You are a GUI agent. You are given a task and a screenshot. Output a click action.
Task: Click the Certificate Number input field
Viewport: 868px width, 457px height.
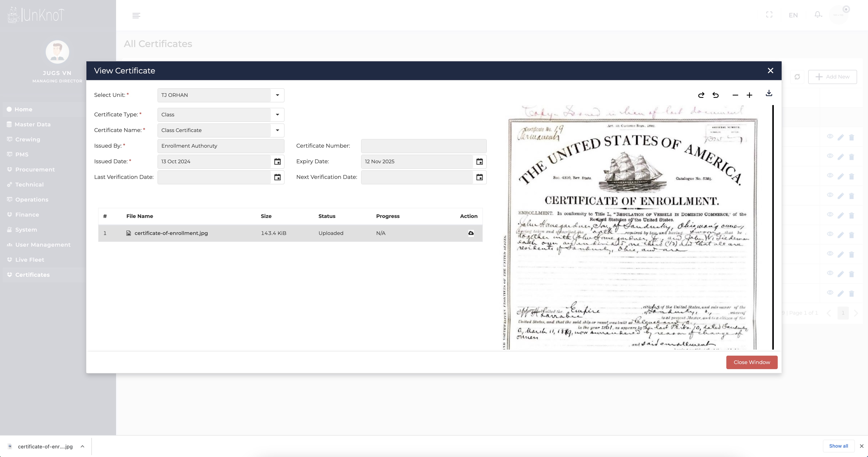[424, 146]
